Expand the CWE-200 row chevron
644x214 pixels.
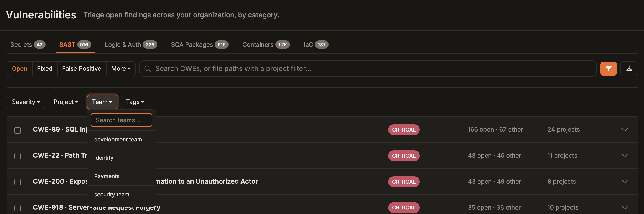(x=624, y=181)
